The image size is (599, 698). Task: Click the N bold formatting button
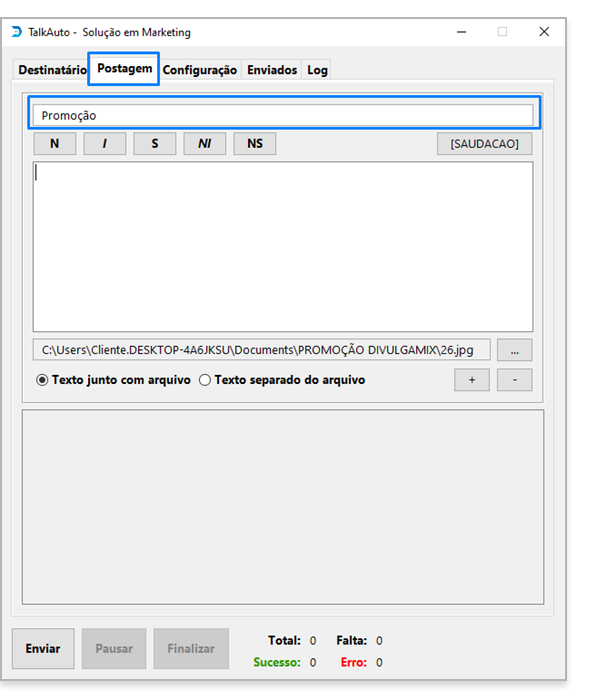pos(55,144)
